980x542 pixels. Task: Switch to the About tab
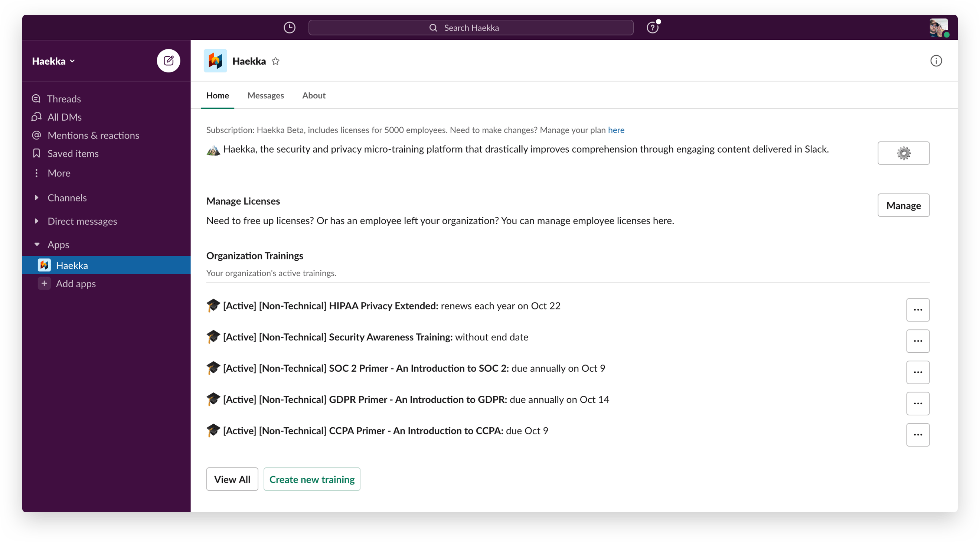313,95
